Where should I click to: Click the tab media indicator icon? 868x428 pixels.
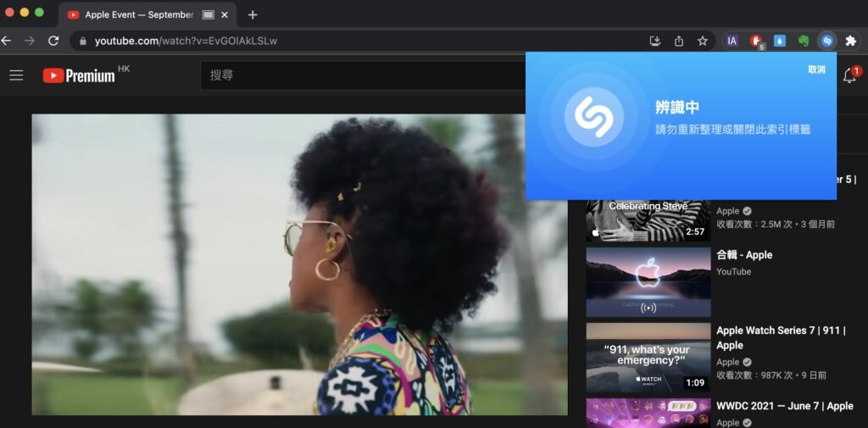[209, 15]
